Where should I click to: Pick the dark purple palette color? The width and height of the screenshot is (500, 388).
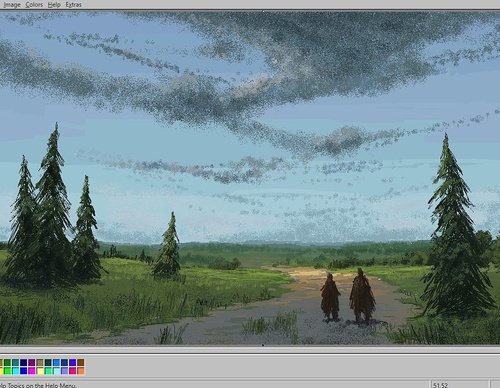tap(32, 362)
